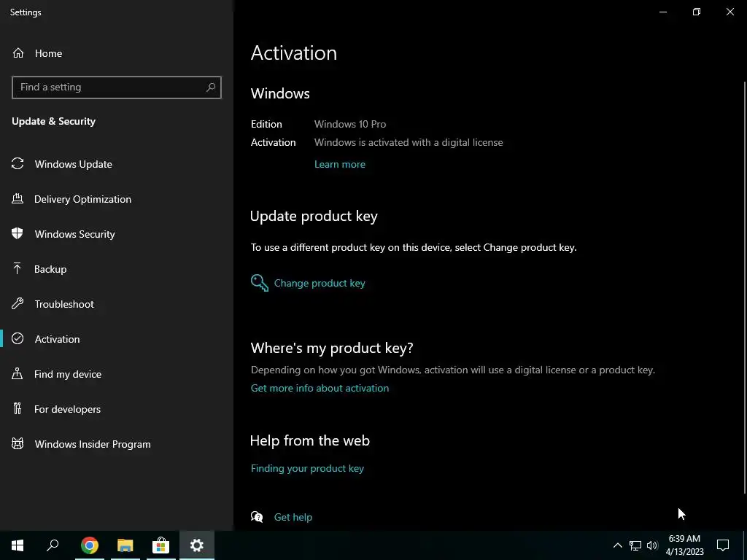This screenshot has height=560, width=747.
Task: Open taskbar search magnifier
Action: coord(53,545)
